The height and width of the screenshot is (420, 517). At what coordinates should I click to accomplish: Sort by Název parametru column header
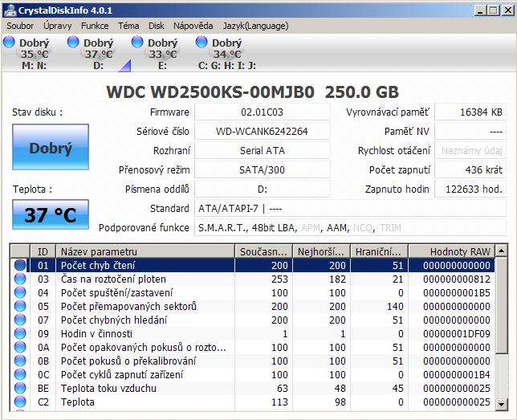[145, 251]
